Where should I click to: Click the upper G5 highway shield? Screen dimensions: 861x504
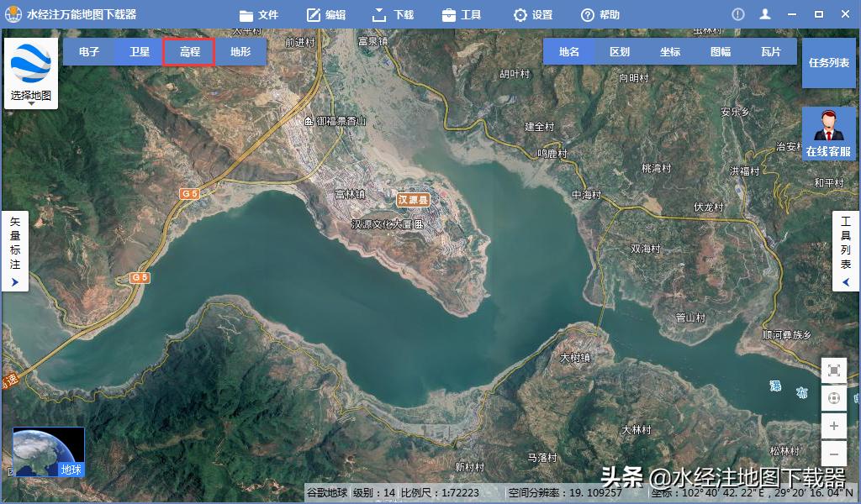tap(189, 193)
